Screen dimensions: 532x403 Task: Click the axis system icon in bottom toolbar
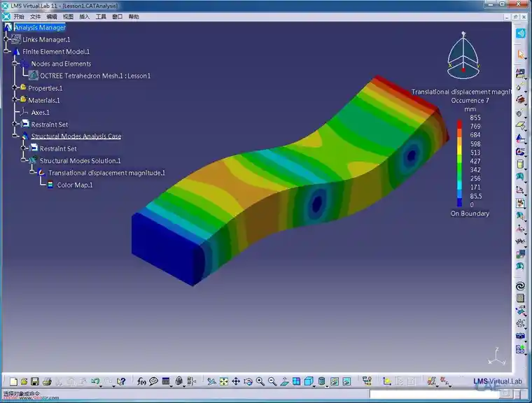387,381
